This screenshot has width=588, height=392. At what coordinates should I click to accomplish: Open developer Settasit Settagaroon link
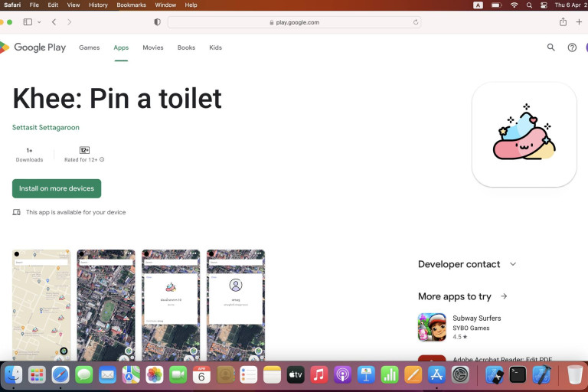click(46, 128)
